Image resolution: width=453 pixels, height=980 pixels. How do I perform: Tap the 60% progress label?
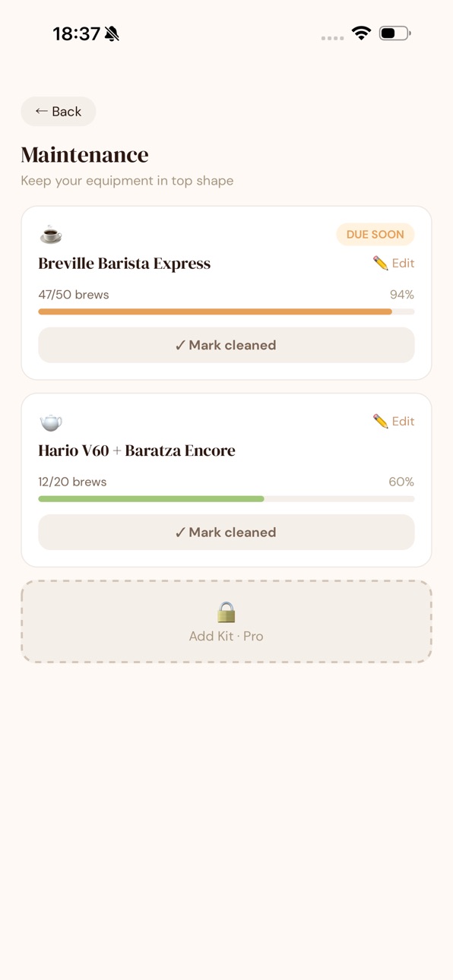tap(401, 482)
